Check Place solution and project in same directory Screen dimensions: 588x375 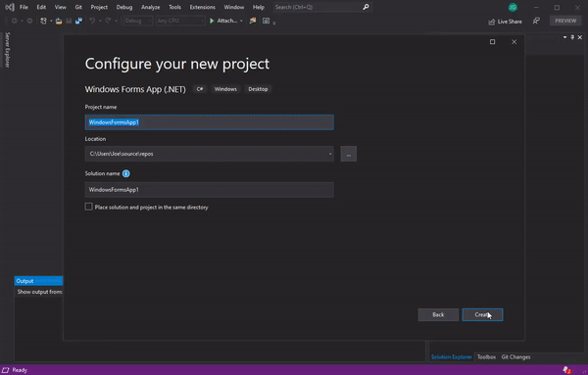pyautogui.click(x=88, y=207)
